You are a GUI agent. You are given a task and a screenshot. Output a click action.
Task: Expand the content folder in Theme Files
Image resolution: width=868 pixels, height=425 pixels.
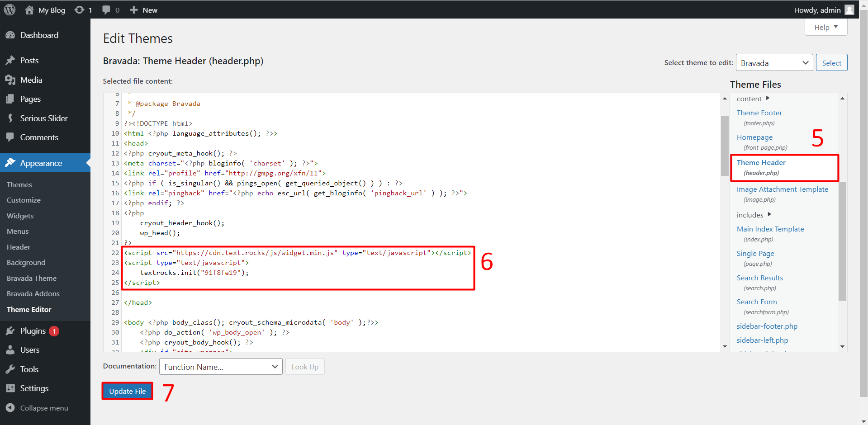753,99
